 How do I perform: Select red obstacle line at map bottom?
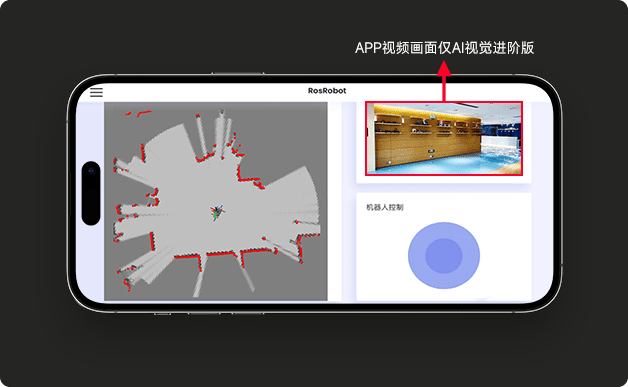point(219,253)
